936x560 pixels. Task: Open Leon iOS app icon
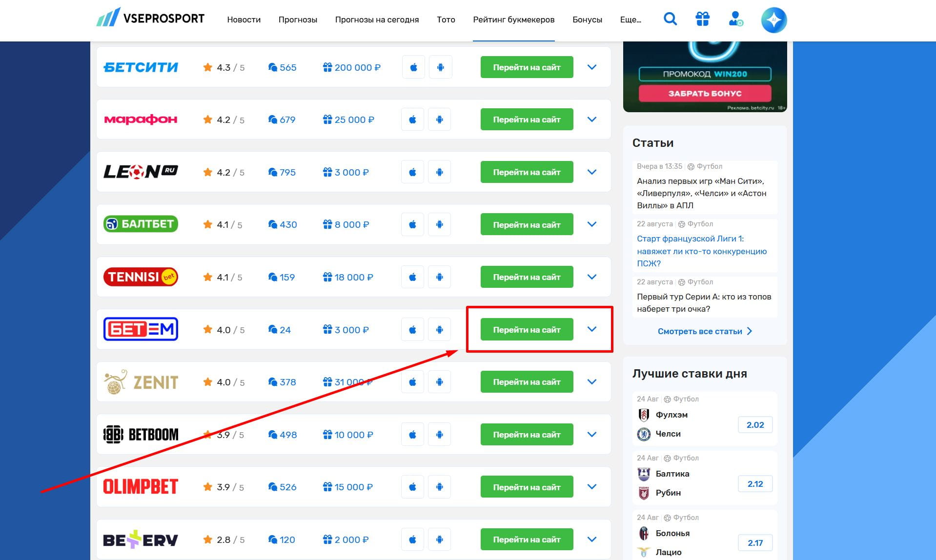(x=412, y=172)
